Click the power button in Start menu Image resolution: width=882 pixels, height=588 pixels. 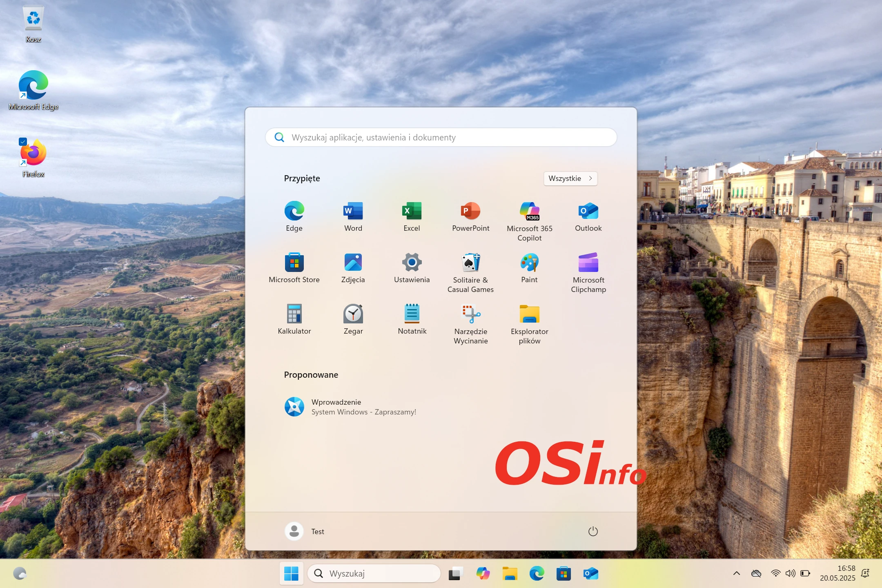pyautogui.click(x=593, y=531)
